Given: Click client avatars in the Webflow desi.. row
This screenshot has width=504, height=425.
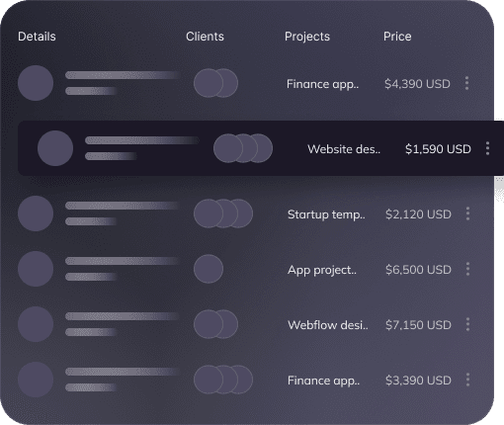Looking at the screenshot, I should tap(215, 324).
